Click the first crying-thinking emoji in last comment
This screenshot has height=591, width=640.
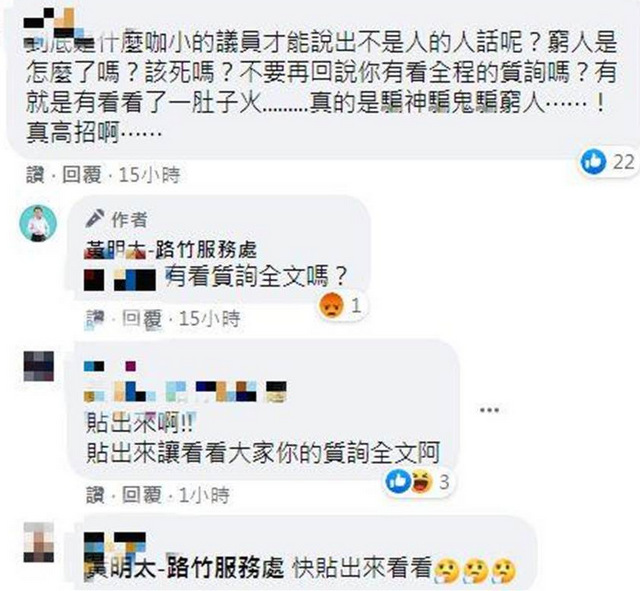448,571
